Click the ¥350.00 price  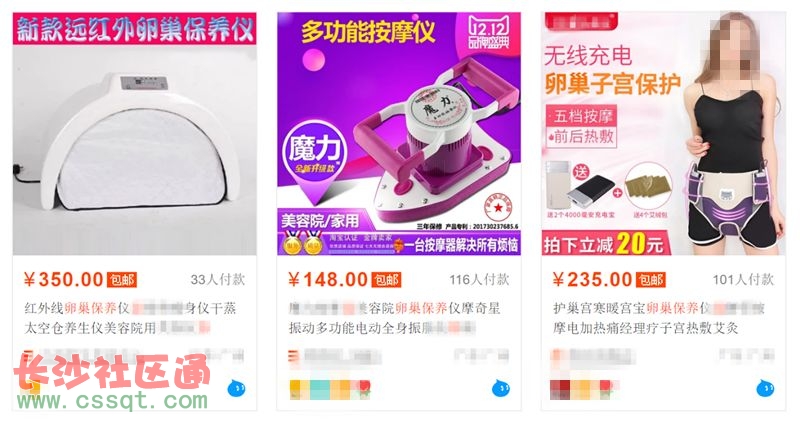[x=64, y=280]
